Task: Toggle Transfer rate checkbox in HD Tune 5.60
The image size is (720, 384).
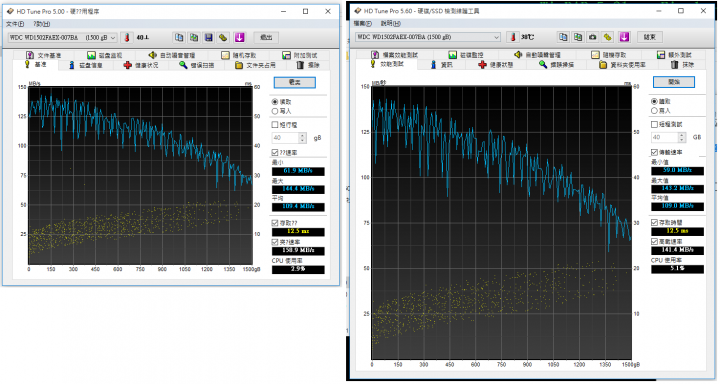Action: 654,152
